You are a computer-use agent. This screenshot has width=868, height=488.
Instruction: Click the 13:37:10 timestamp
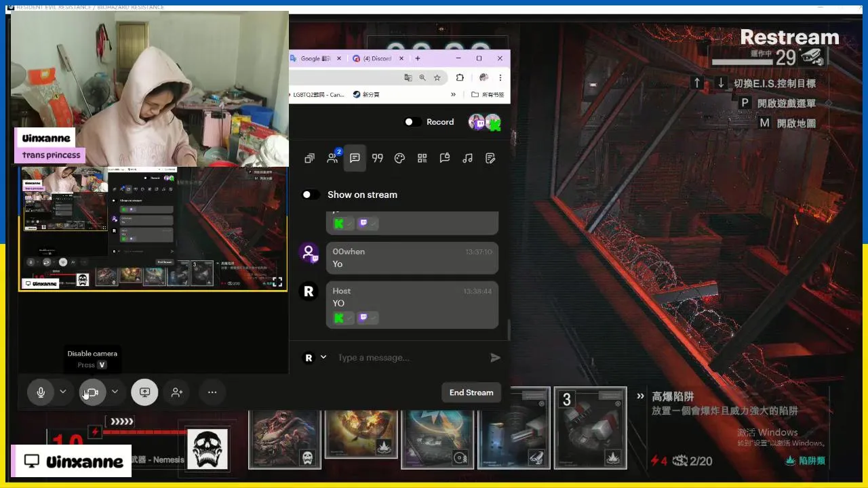point(479,251)
